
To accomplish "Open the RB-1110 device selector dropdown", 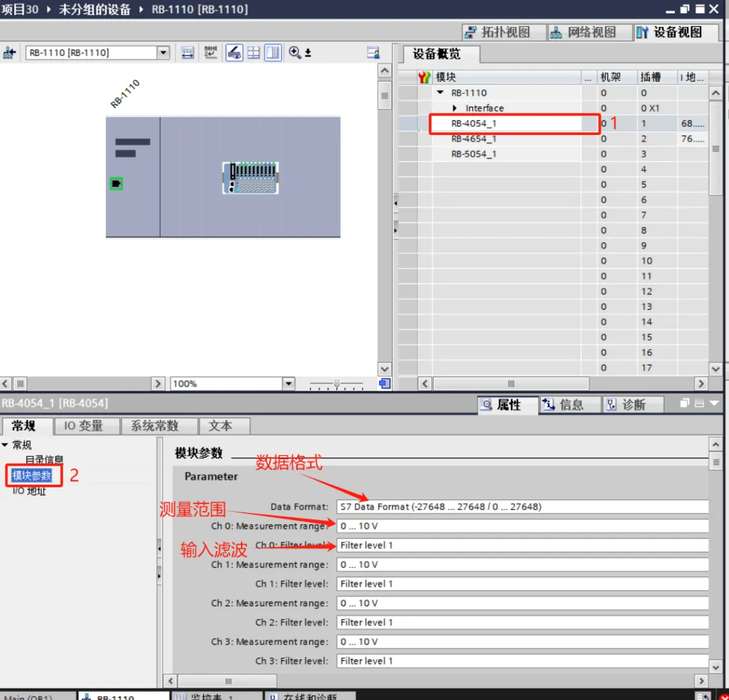I will pos(163,53).
